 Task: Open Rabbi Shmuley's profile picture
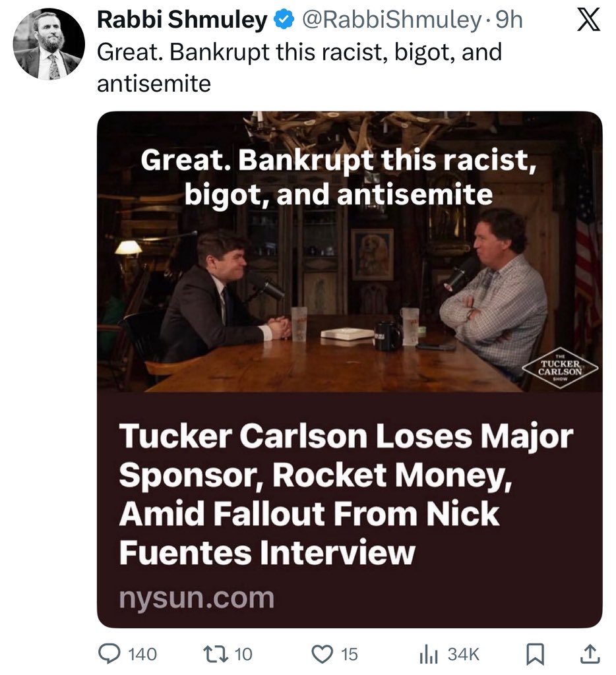[x=49, y=45]
